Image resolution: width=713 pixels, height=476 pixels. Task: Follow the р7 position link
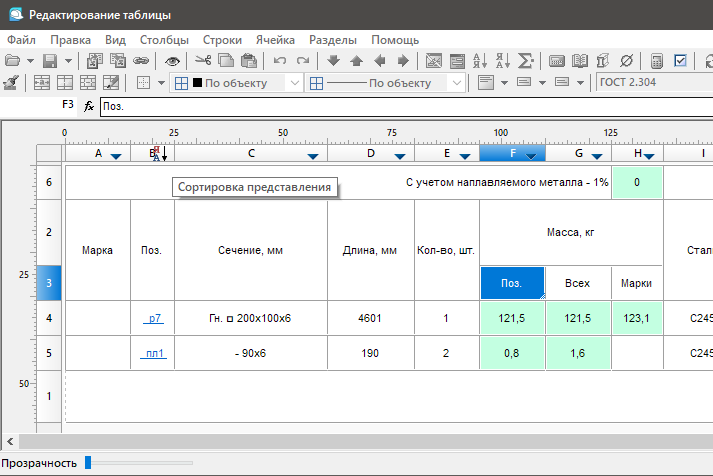(153, 318)
